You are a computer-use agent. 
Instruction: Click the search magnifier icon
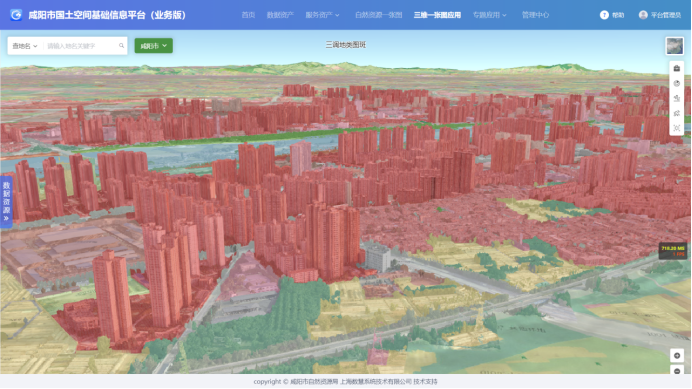(121, 45)
